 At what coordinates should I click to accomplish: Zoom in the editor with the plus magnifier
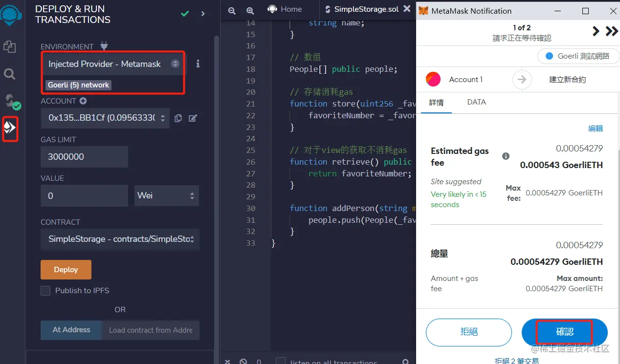tap(250, 10)
